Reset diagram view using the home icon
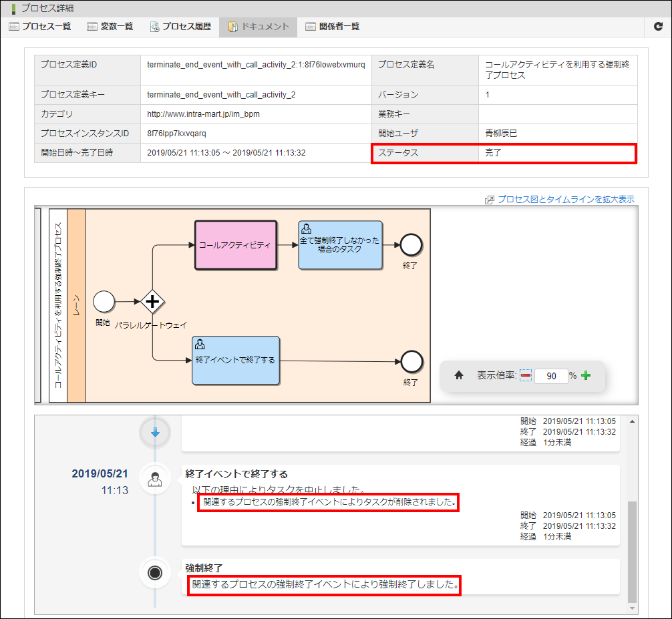Screen dimensions: 672x619 [458, 375]
